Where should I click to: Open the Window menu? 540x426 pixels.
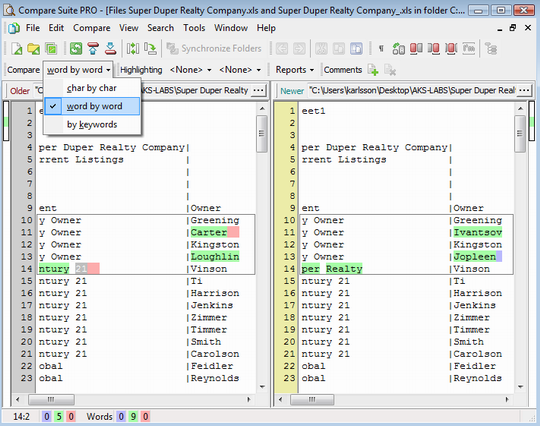tap(231, 28)
